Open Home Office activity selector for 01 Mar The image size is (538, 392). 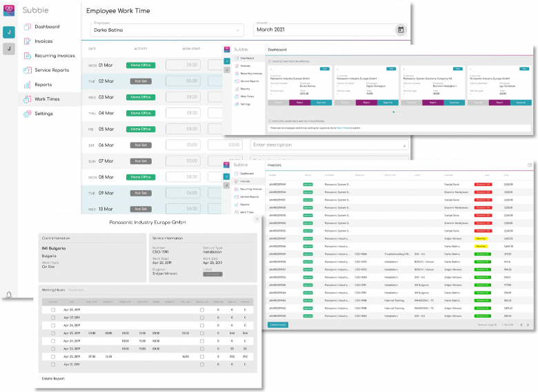click(x=141, y=65)
